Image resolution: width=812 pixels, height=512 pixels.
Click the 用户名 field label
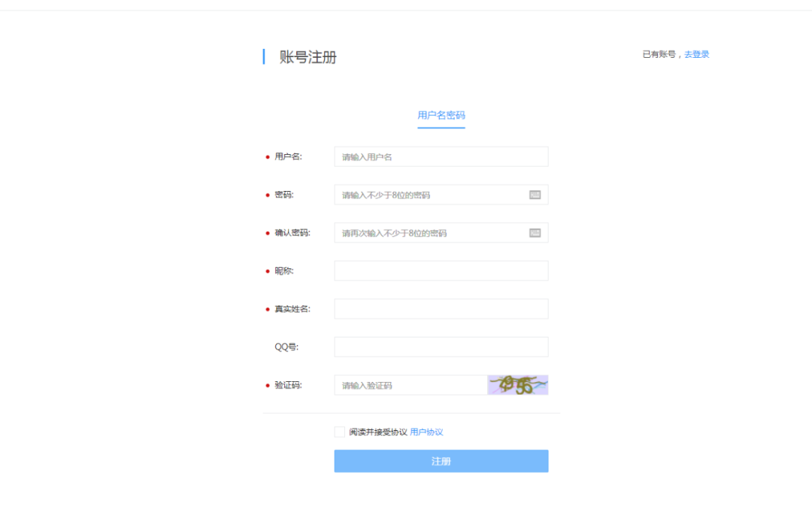(288, 157)
